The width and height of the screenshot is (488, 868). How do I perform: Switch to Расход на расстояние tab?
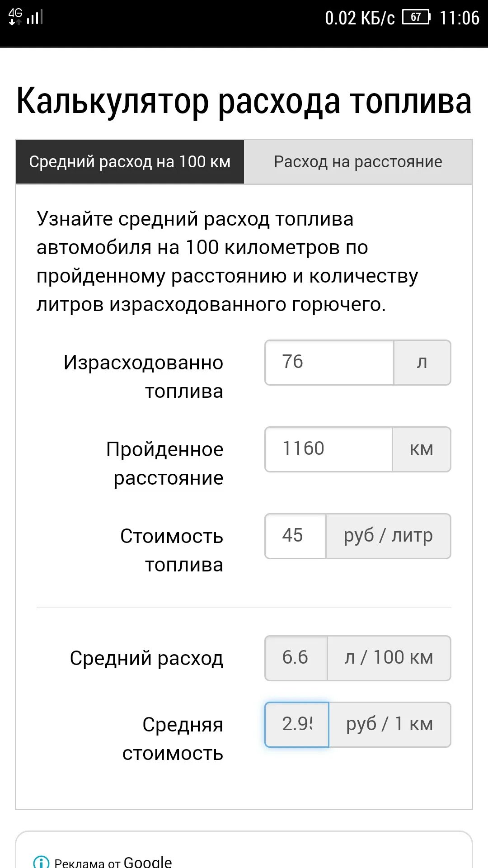click(x=358, y=162)
